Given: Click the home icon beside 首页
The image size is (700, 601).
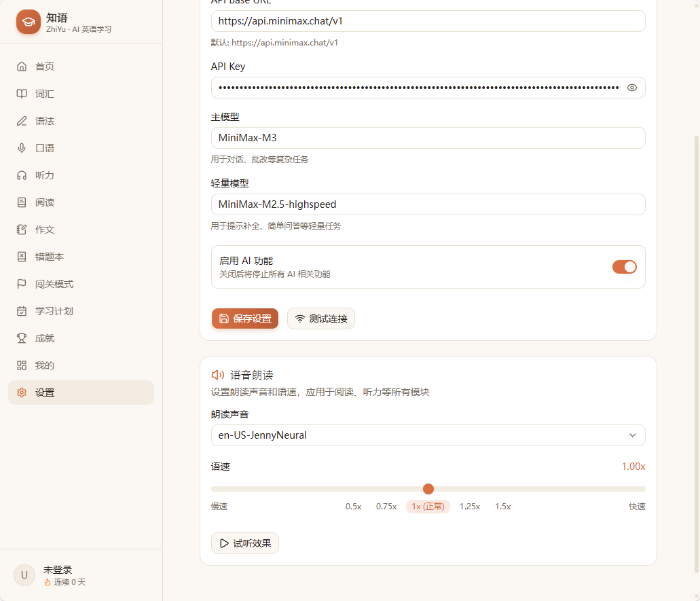Looking at the screenshot, I should pos(22,67).
